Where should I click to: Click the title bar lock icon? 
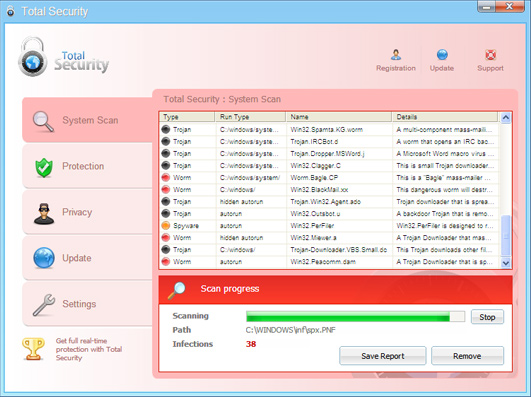tap(10, 11)
